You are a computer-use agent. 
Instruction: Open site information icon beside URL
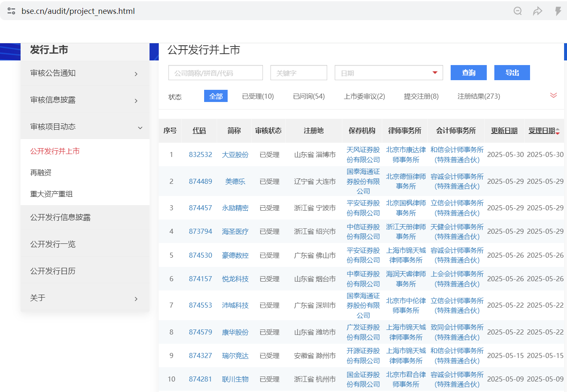11,11
